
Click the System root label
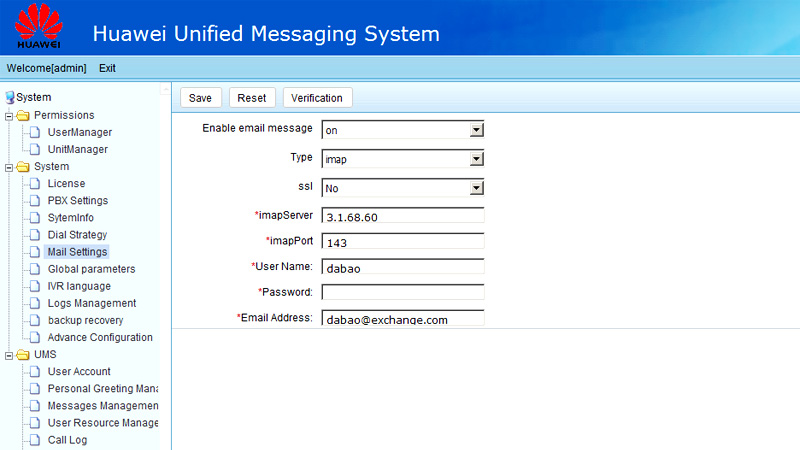pyautogui.click(x=34, y=97)
